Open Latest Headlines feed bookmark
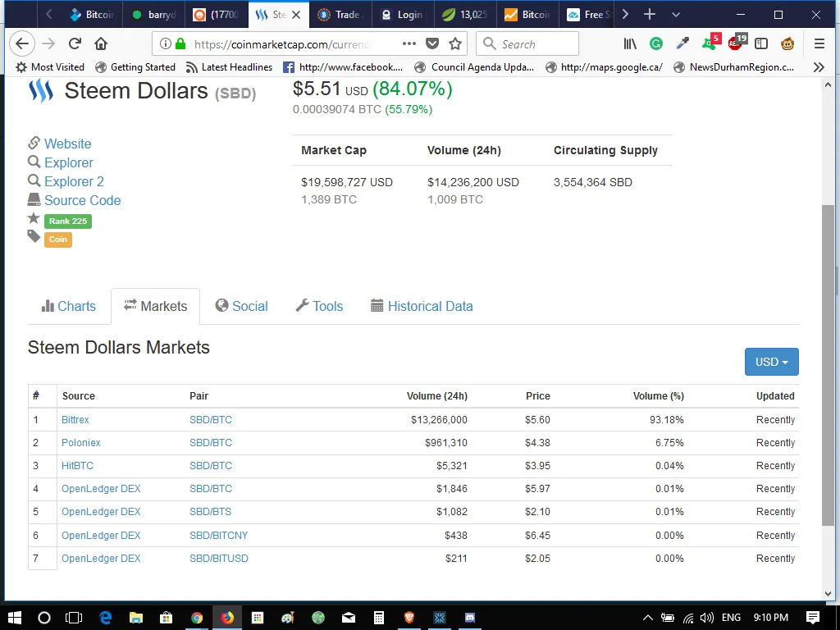The width and height of the screenshot is (840, 630). coord(229,67)
